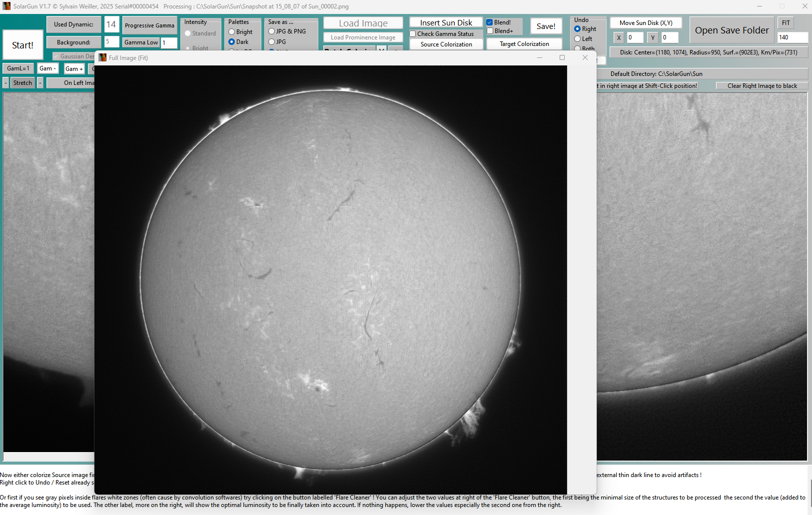Click the minus button left of Stretch
The image size is (812, 515).
click(x=6, y=83)
